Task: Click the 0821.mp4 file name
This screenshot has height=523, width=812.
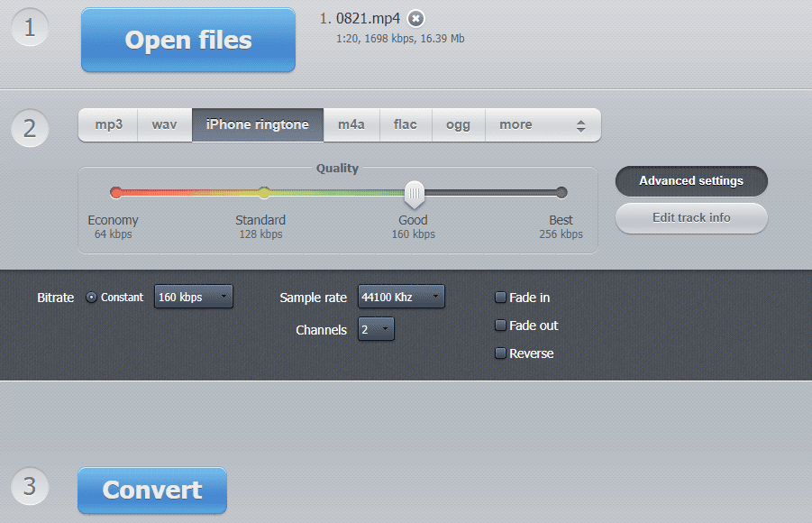Action: click(x=368, y=19)
